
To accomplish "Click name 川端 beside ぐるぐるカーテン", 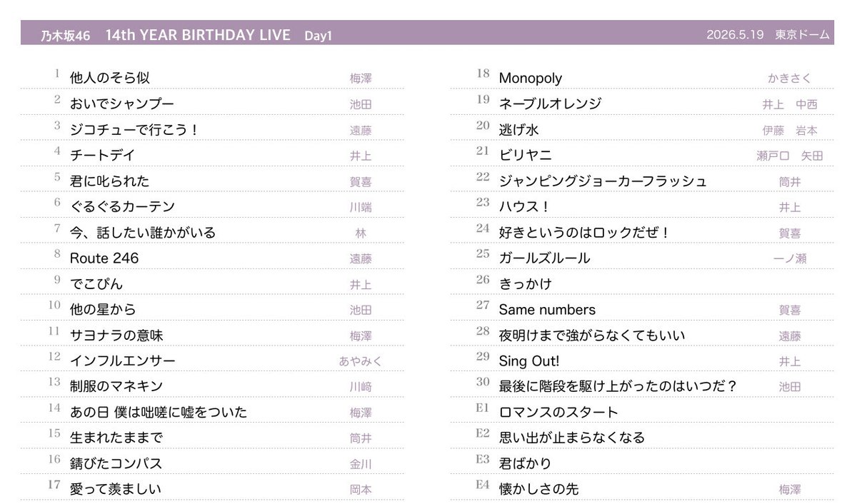I will pyautogui.click(x=361, y=207).
